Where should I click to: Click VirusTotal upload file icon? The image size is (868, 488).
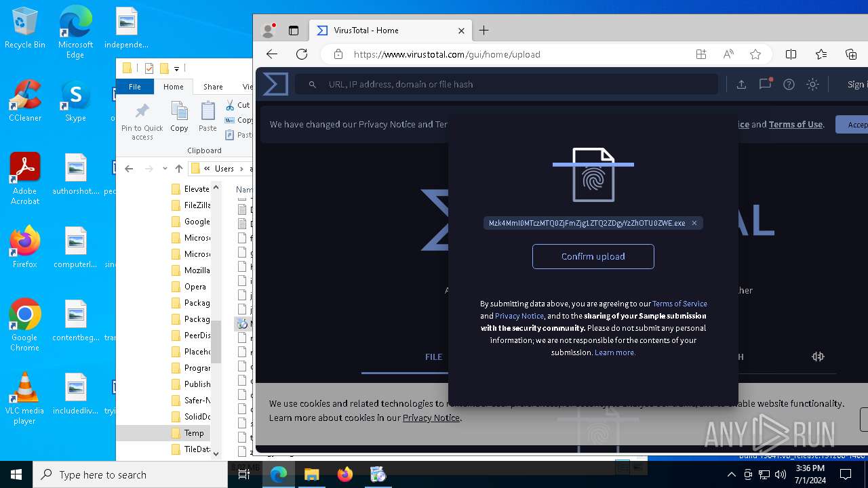click(741, 84)
